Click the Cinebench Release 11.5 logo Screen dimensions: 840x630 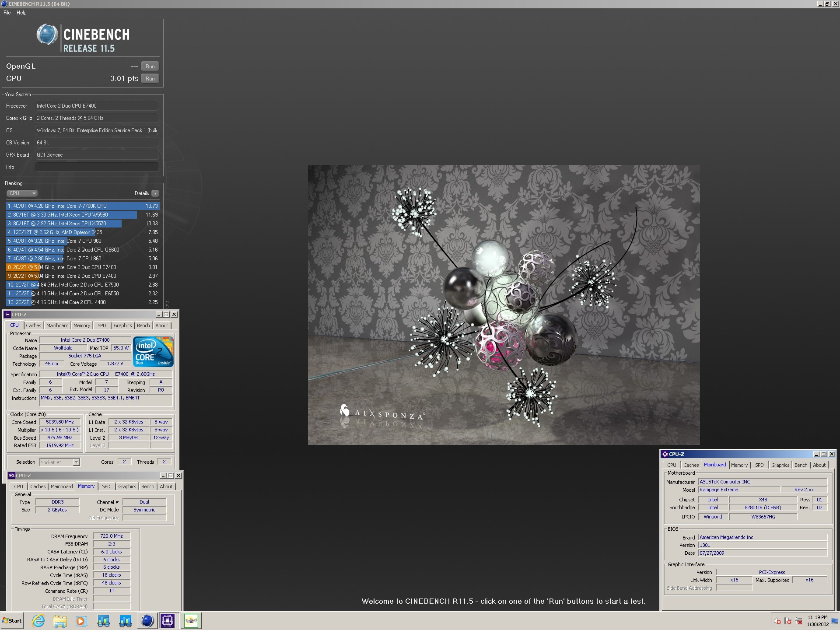(x=83, y=38)
